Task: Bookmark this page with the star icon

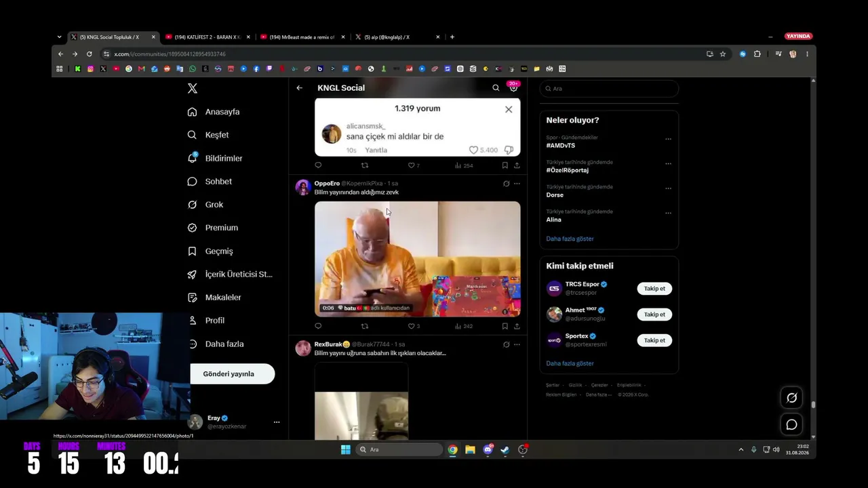Action: [x=723, y=54]
